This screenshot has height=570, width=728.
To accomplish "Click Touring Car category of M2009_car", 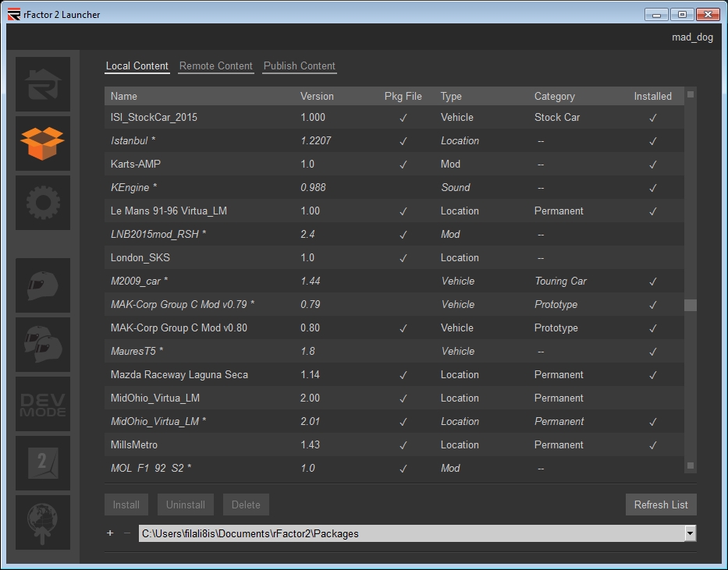I will [x=560, y=281].
